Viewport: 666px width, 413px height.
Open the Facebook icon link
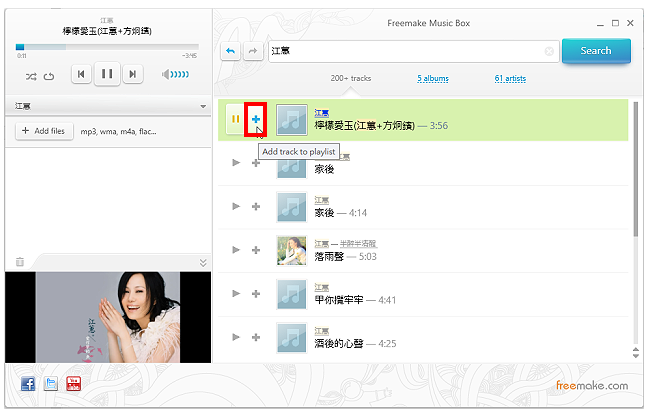coord(28,384)
